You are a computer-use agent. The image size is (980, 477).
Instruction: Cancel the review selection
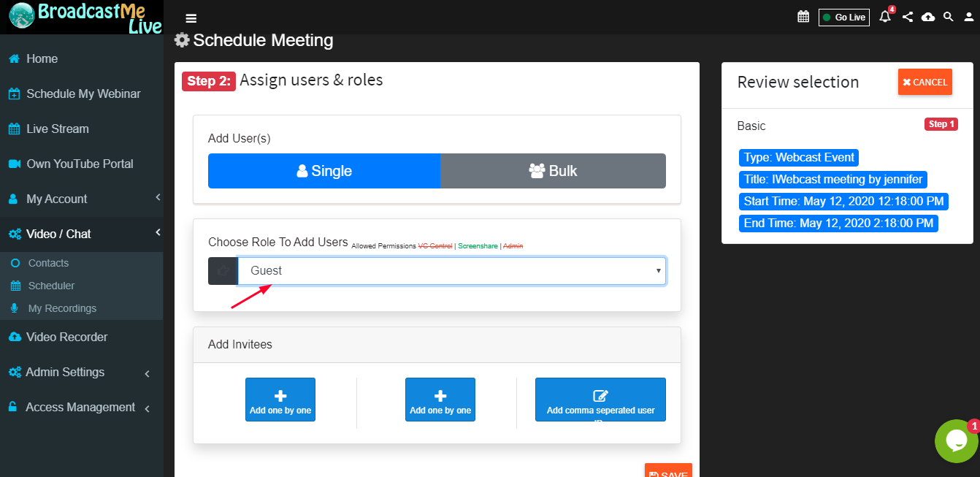925,83
